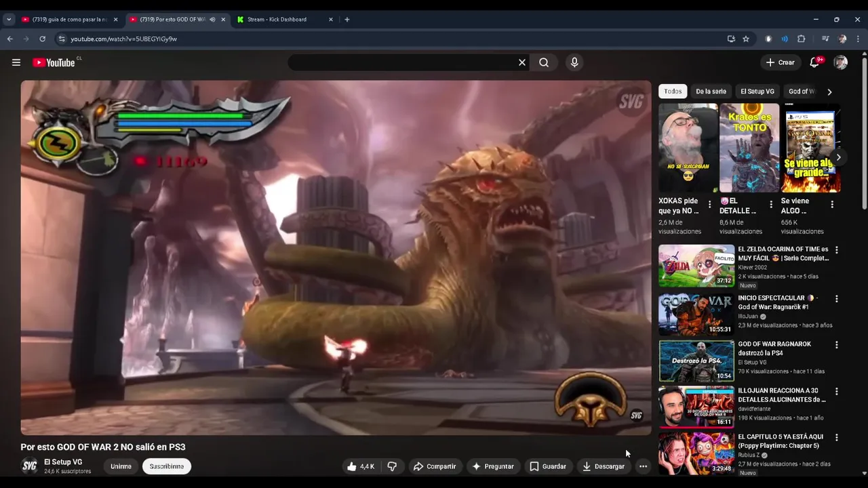This screenshot has width=868, height=488.
Task: Click the blue sound-wave extension icon
Action: [x=785, y=39]
